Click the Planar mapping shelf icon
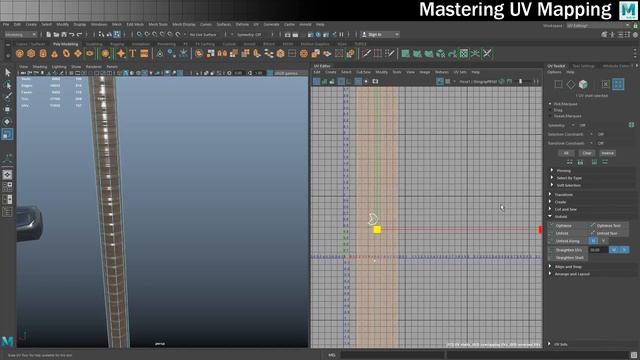Image resolution: width=640 pixels, height=360 pixels. (x=405, y=53)
